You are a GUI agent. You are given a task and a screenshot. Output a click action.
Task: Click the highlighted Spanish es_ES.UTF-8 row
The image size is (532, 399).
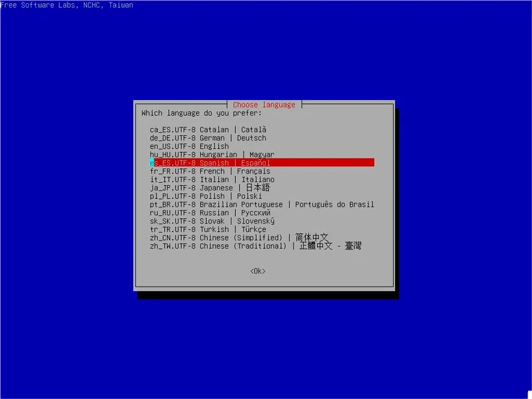[262, 163]
